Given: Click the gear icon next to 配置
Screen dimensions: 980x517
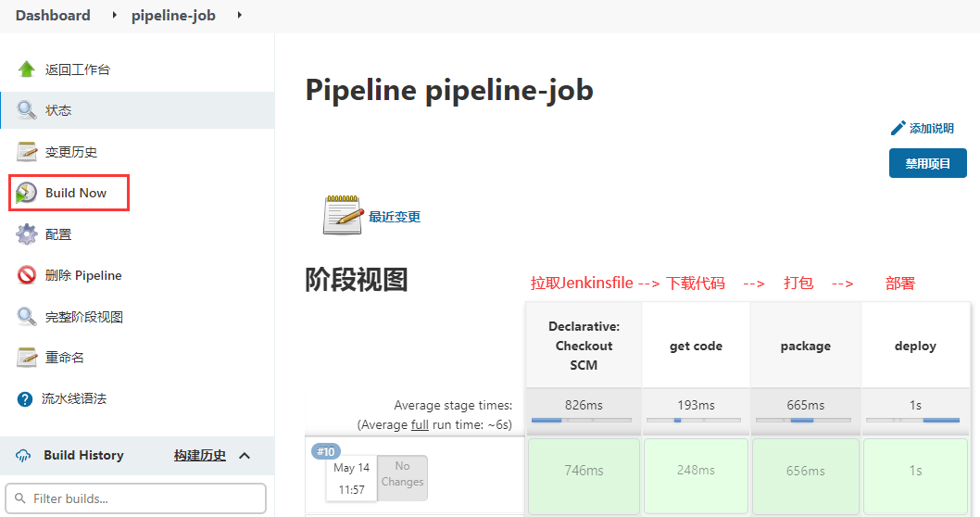Looking at the screenshot, I should coord(26,234).
